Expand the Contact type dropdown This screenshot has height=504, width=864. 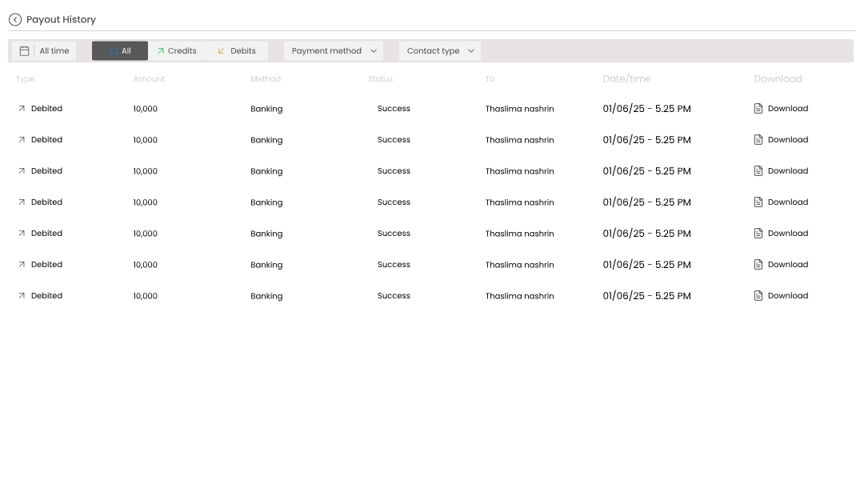pos(440,51)
